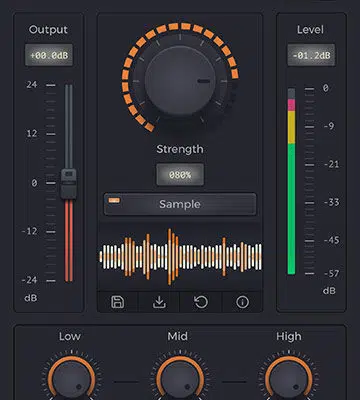The height and width of the screenshot is (400, 360).
Task: Click the 12 mark on Output scale
Action: click(32, 134)
